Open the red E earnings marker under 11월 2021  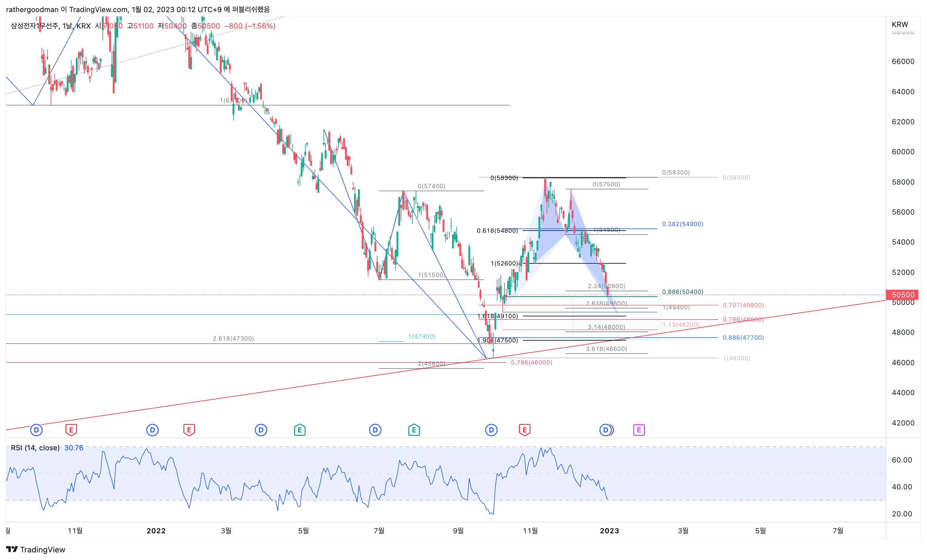(71, 430)
